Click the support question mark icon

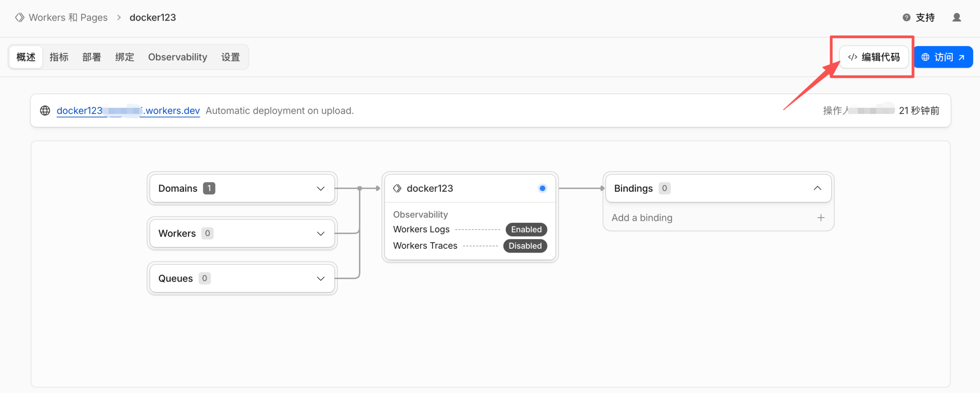(x=906, y=18)
